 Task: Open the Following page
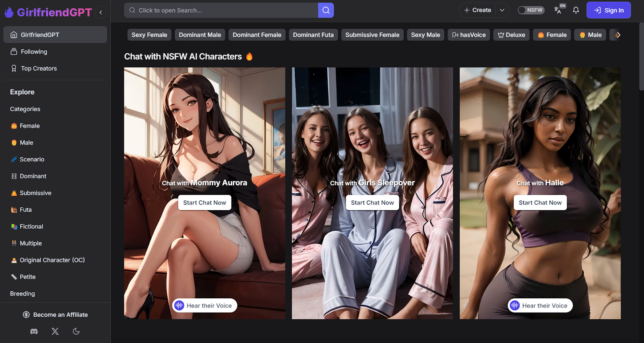tap(55, 52)
